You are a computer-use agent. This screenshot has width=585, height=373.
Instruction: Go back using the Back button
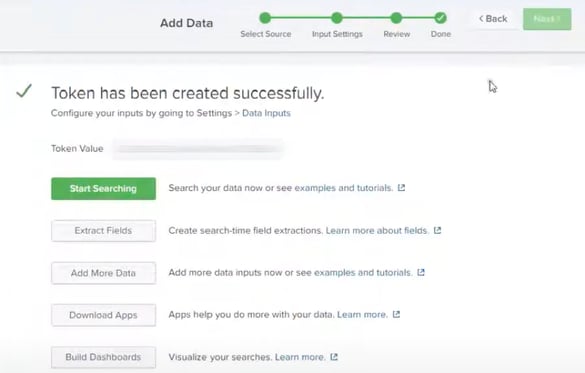click(493, 19)
